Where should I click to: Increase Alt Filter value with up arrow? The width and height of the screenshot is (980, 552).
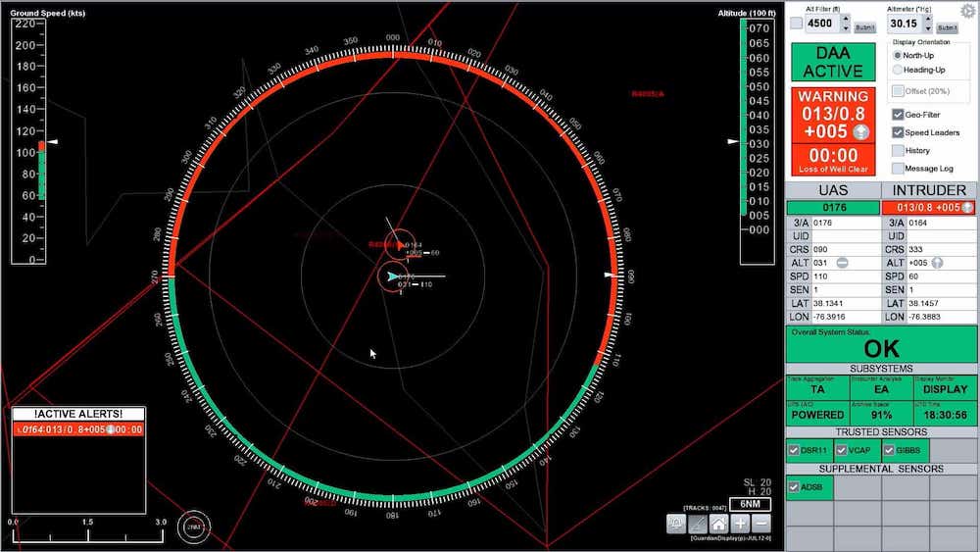[846, 20]
